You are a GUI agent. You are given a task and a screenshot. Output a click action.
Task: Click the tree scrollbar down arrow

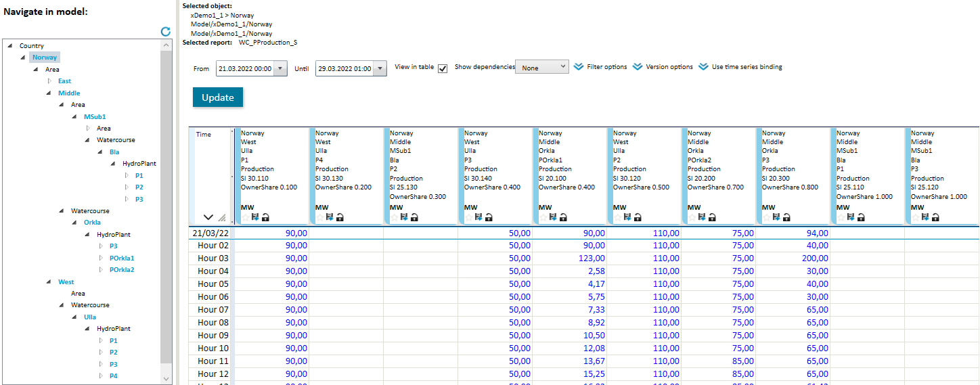(166, 378)
